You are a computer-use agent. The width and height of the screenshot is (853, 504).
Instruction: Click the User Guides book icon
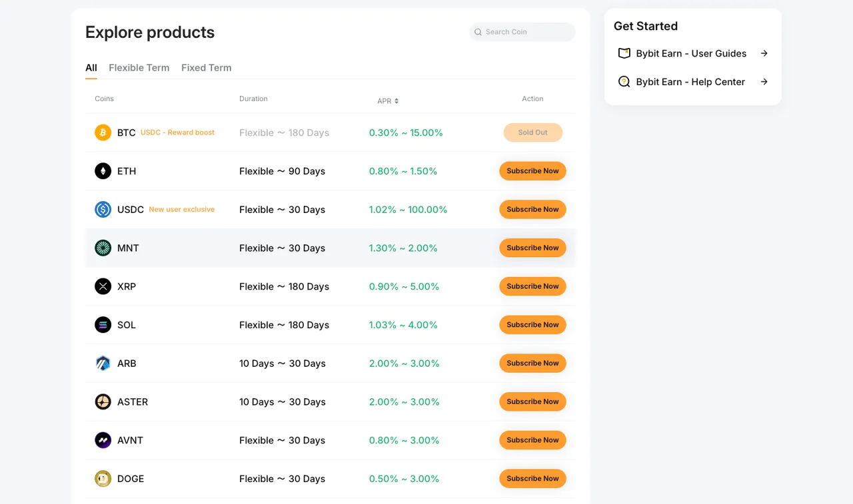click(624, 53)
